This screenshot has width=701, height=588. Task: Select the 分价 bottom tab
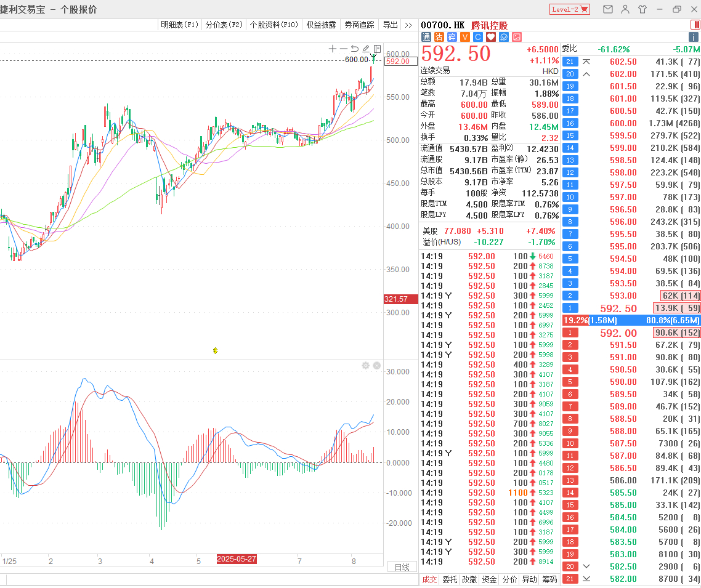(x=509, y=579)
